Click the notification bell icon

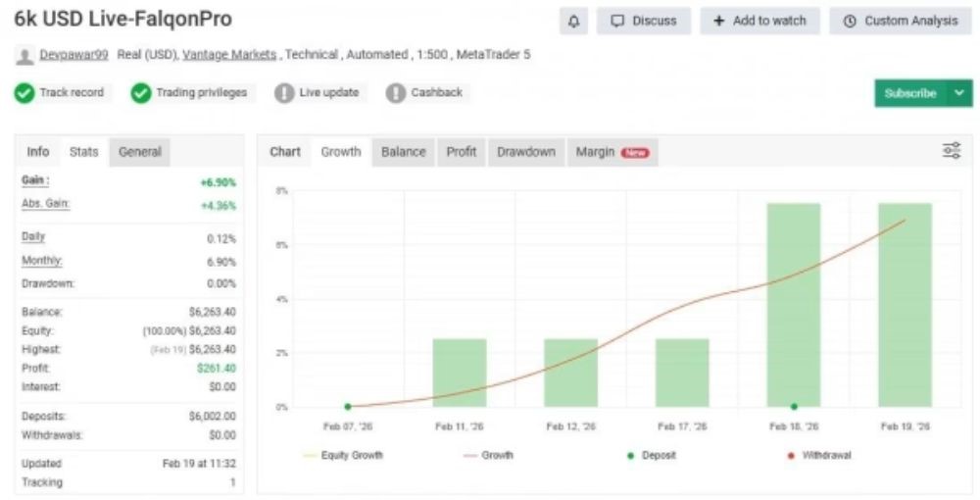tap(573, 22)
